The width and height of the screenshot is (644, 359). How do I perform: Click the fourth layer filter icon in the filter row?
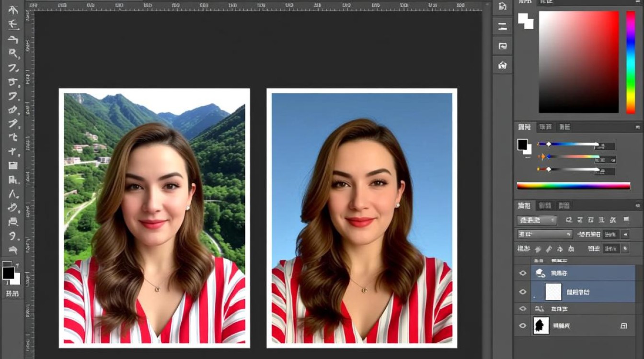[x=602, y=220]
